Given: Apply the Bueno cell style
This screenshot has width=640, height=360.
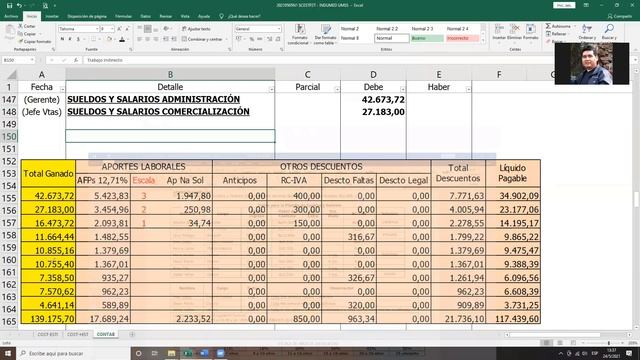Looking at the screenshot, I should click(427, 38).
